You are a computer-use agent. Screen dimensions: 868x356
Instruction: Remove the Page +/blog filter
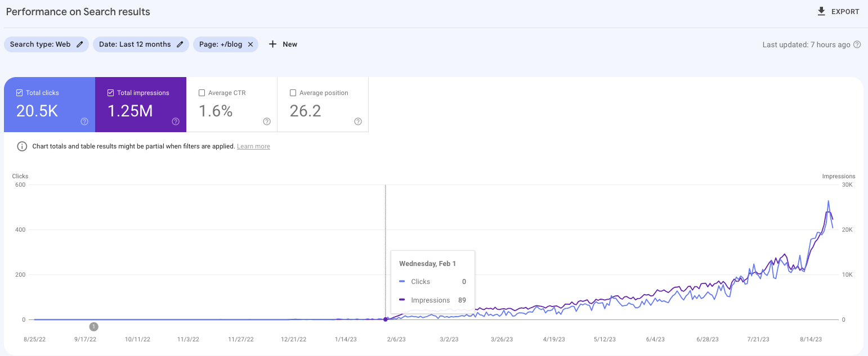(x=250, y=44)
